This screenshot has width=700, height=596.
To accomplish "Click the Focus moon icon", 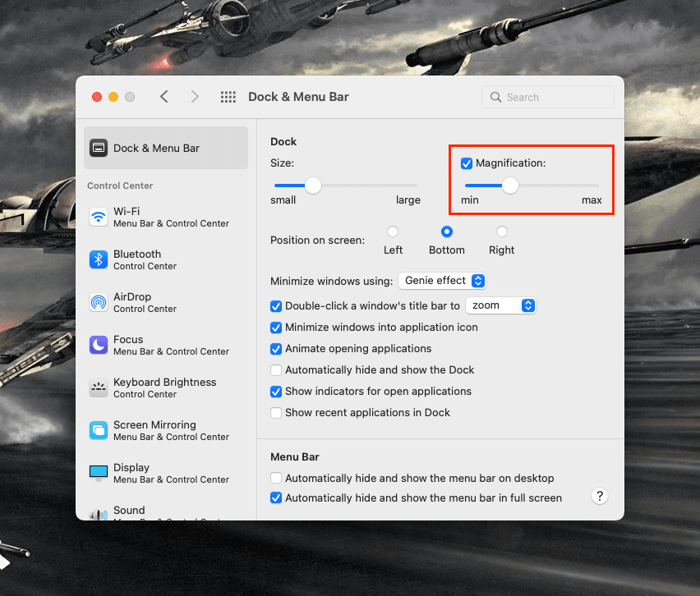I will 99,346.
